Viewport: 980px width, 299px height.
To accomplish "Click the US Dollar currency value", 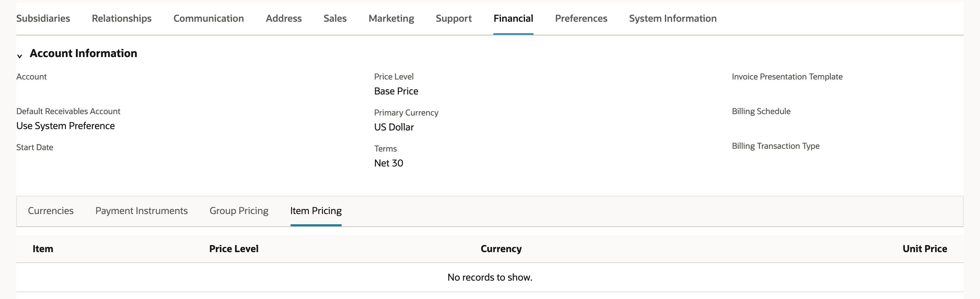I will point(394,127).
